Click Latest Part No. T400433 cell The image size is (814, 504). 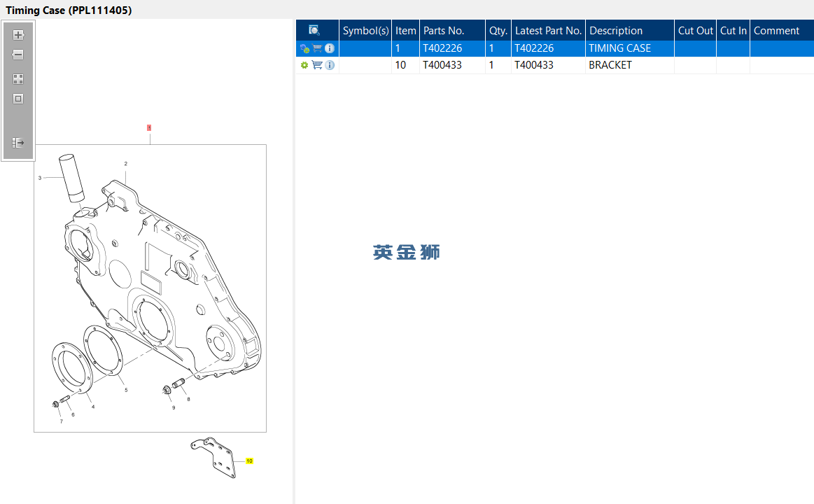point(548,65)
